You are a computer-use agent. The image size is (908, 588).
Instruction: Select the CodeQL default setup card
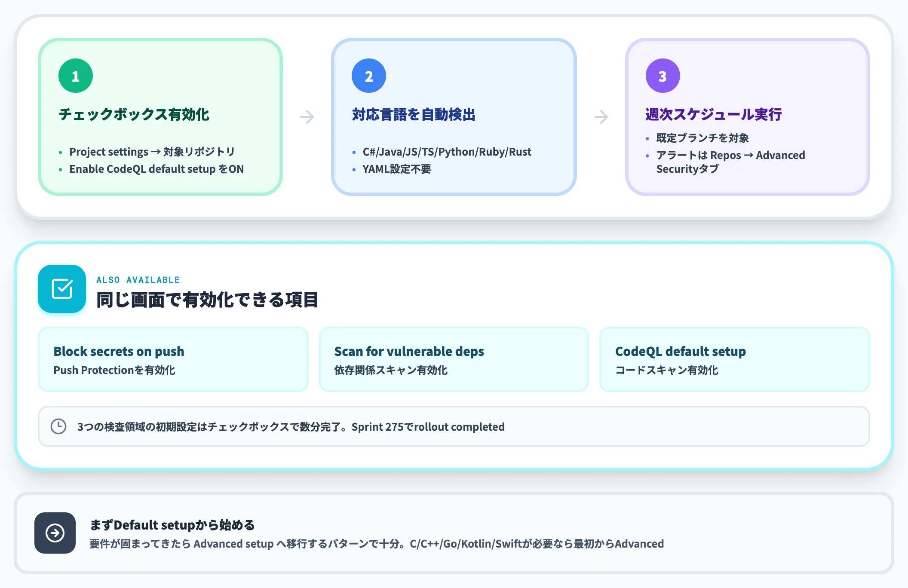coord(735,359)
